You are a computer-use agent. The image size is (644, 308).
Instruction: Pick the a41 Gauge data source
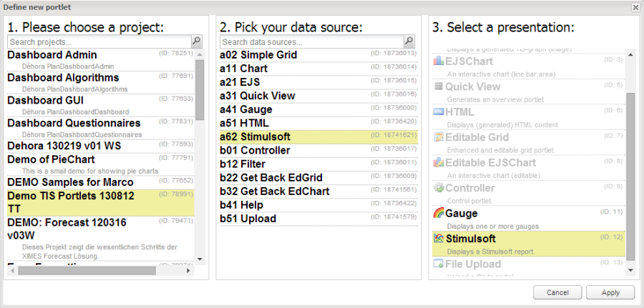[x=318, y=109]
